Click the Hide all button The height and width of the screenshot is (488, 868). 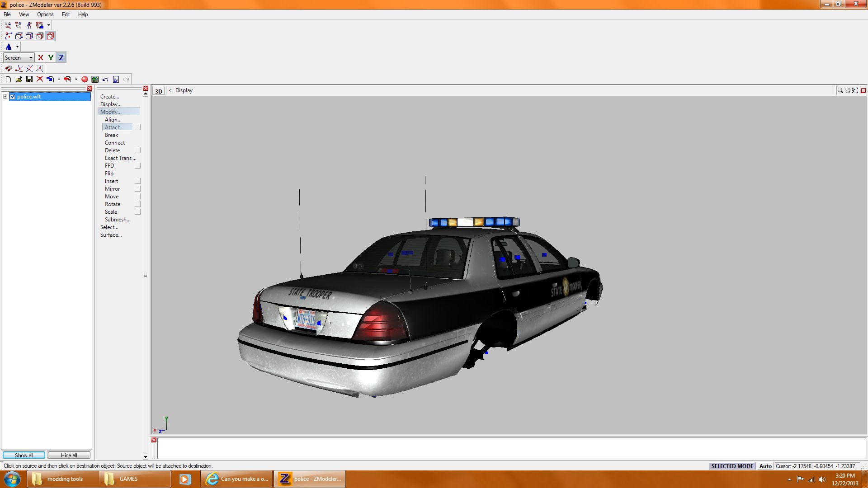[69, 455]
